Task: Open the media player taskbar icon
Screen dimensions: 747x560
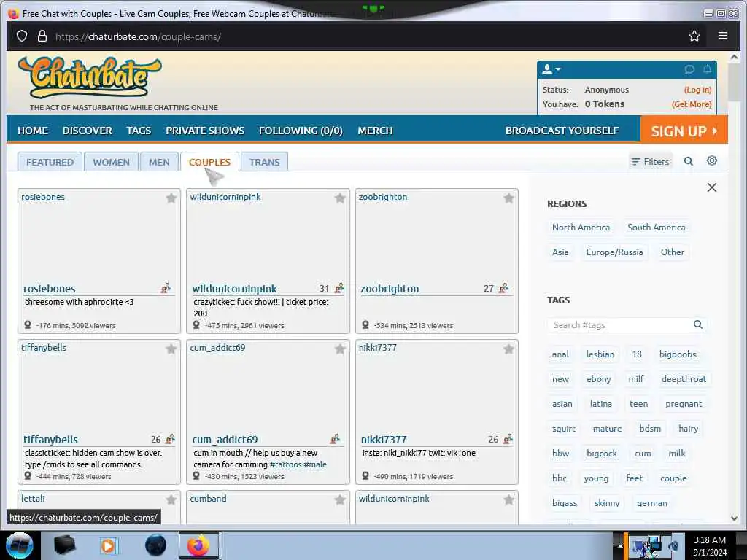Action: (109, 545)
